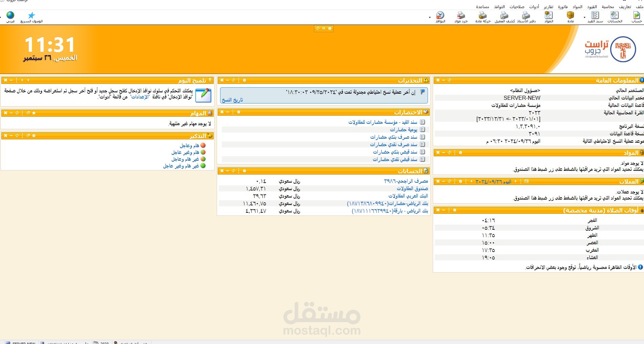Screen dimensions: 644x344
Task: Click اليوم ٢٠٢٤/٠٩/٢٦ date in العملات header
Action: coord(493,182)
